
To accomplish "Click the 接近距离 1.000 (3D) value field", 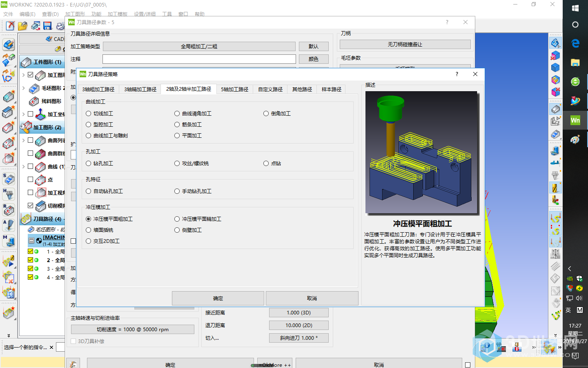I will pos(299,313).
